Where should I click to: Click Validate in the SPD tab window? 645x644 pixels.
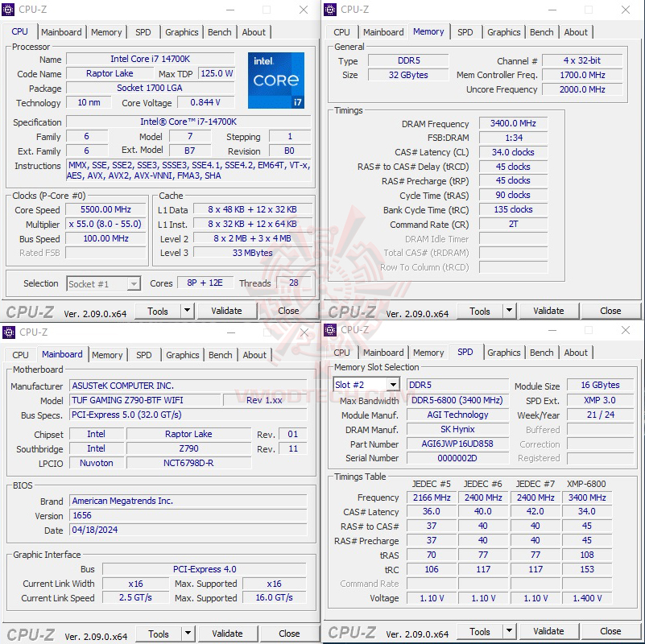tap(548, 631)
